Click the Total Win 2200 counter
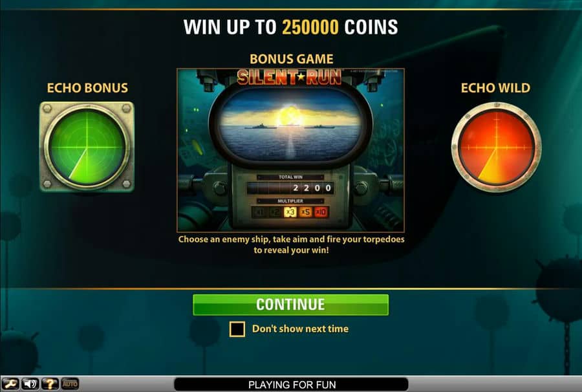Image resolution: width=582 pixels, height=392 pixels. [290, 188]
